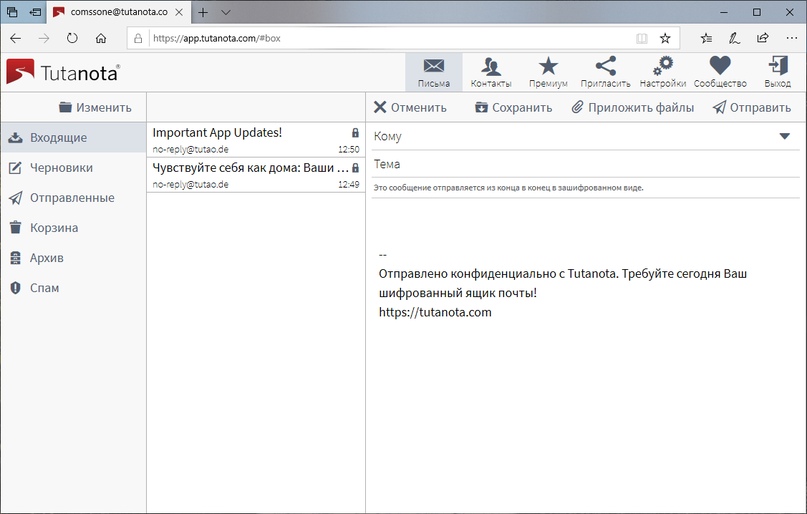Close the comssone@tutanota tab
This screenshot has height=514, width=807.
point(179,12)
